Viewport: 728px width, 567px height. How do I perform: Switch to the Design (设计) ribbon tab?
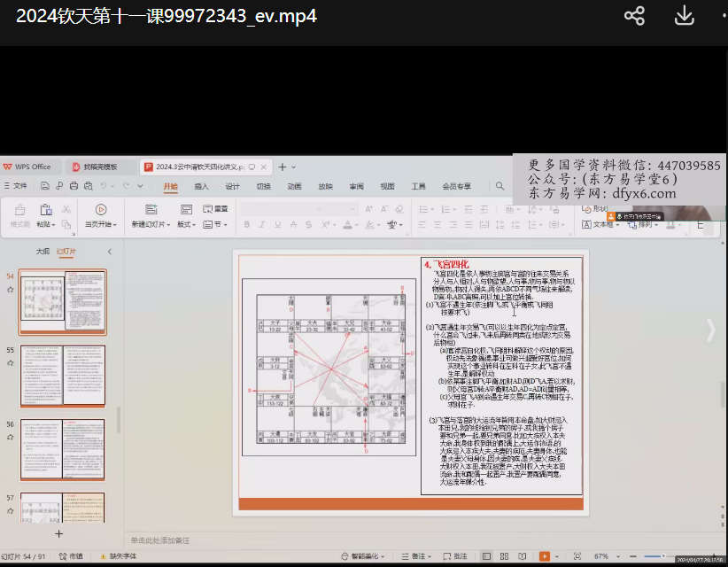click(x=232, y=187)
